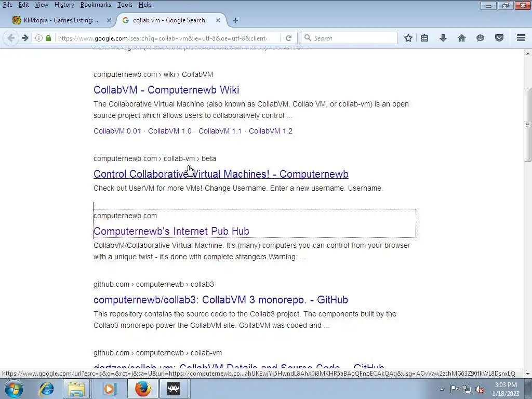Open the network tray icon
This screenshot has height=399, width=532.
tap(467, 389)
